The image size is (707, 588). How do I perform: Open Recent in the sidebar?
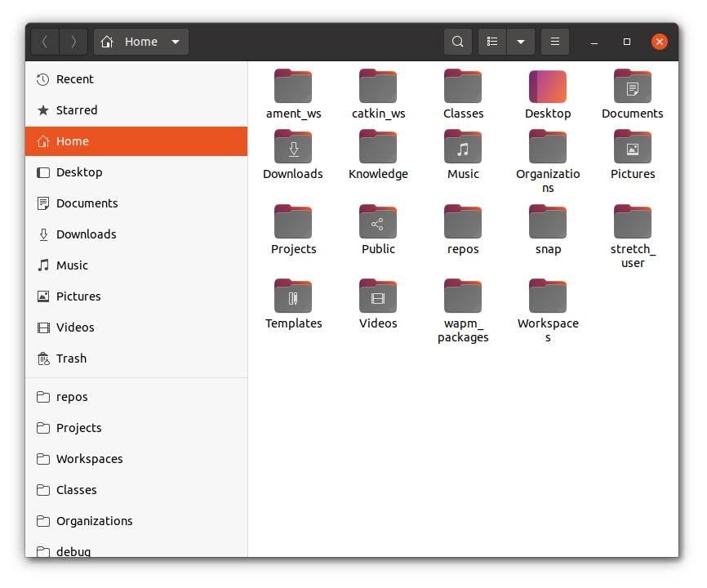[x=136, y=79]
